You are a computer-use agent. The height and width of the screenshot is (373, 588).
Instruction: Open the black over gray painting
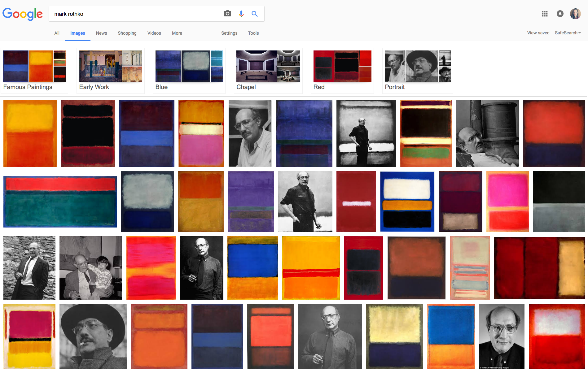tap(559, 202)
